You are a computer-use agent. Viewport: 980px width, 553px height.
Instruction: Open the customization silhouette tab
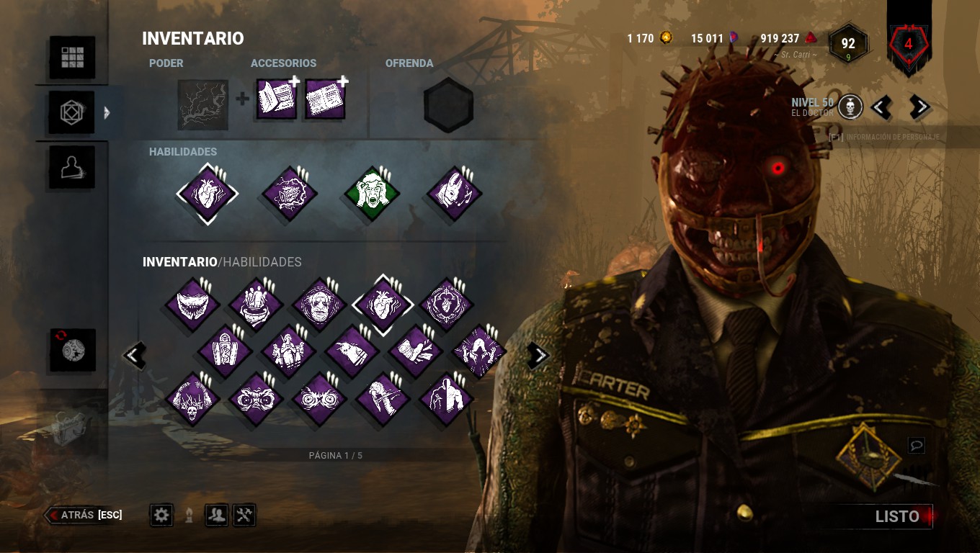click(x=71, y=168)
